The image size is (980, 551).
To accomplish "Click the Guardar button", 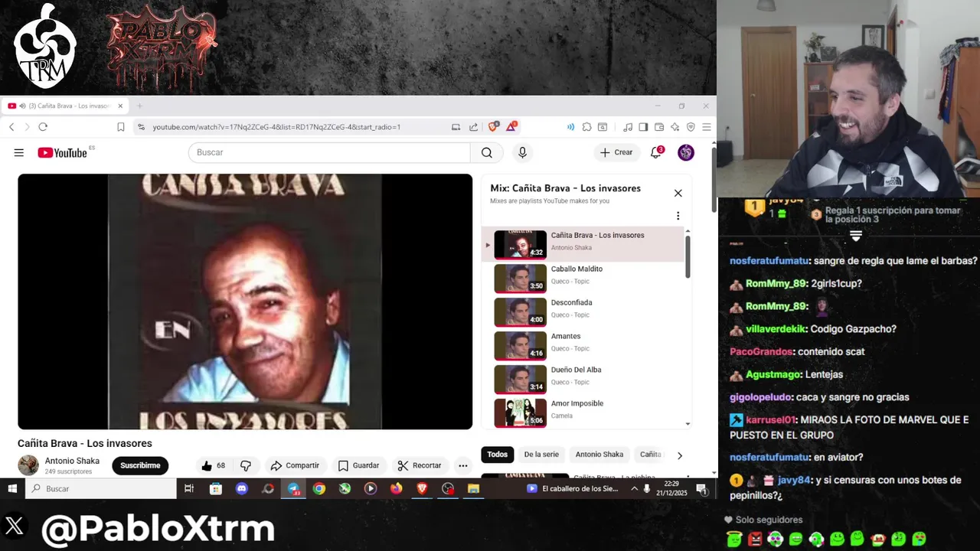I will [358, 465].
